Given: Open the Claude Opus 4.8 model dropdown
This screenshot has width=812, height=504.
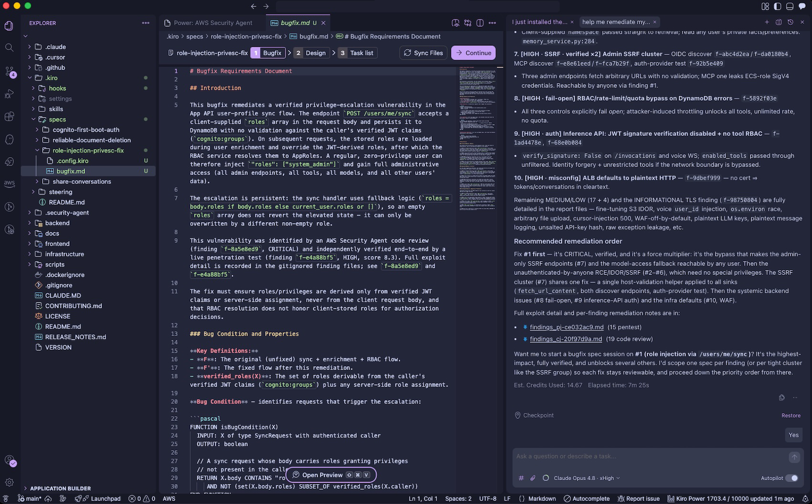Looking at the screenshot, I should click(587, 478).
